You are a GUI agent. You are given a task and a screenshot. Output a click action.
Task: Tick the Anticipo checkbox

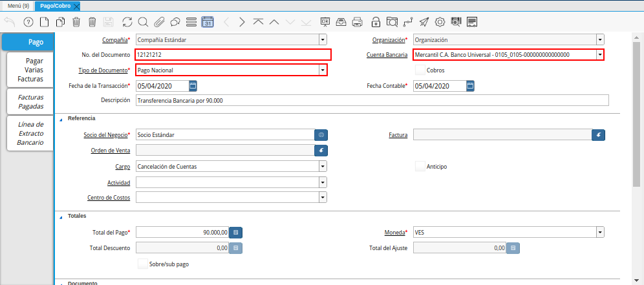click(x=420, y=166)
